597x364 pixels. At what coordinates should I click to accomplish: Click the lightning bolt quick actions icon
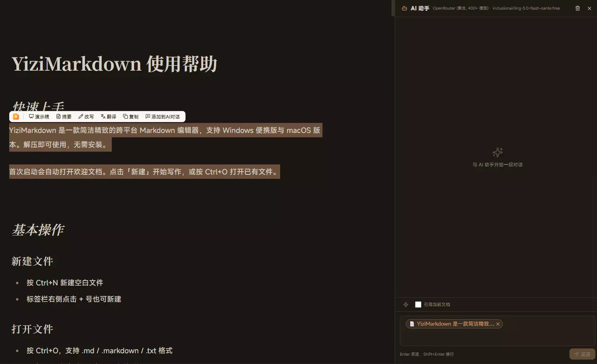tap(406, 305)
